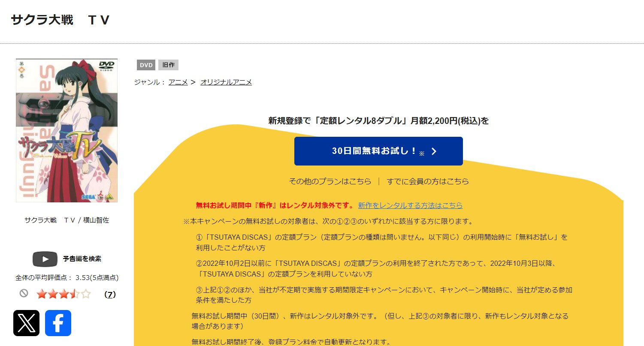Viewport: 644px width, 346px height.
Task: Start the 30日間無料お試し trial button
Action: pos(378,151)
